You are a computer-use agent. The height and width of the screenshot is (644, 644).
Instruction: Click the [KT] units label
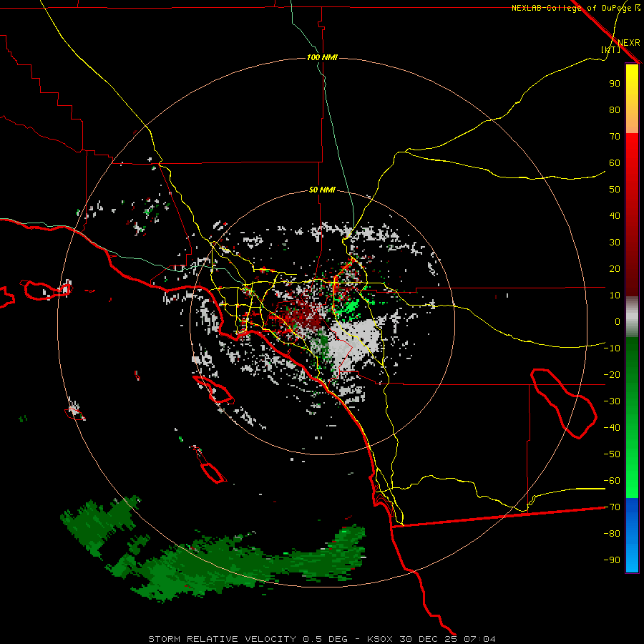pyautogui.click(x=611, y=49)
